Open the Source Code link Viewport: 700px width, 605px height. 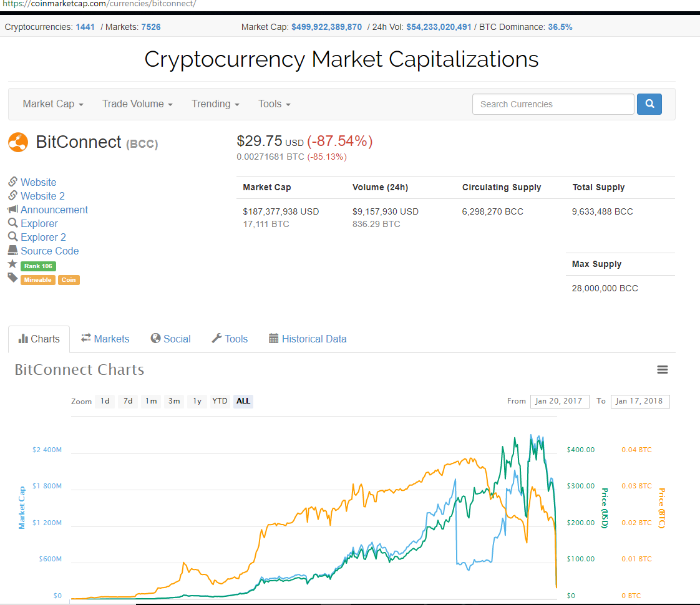point(49,251)
